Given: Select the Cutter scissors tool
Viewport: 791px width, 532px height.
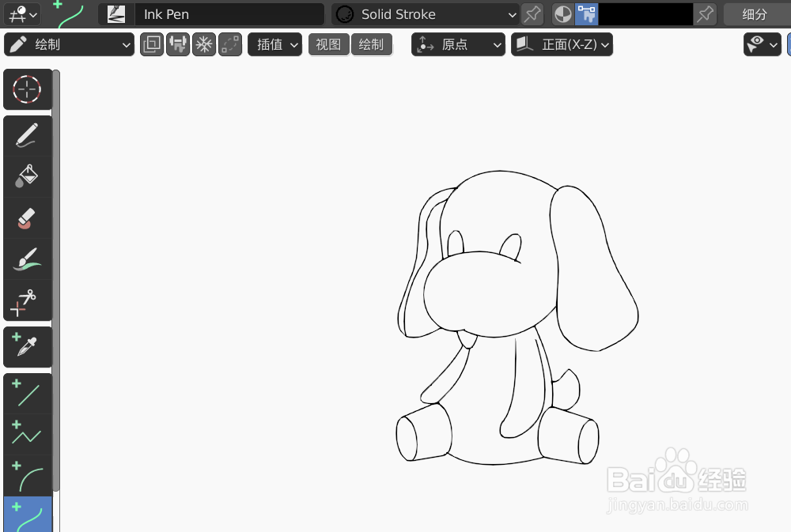Looking at the screenshot, I should pyautogui.click(x=26, y=300).
